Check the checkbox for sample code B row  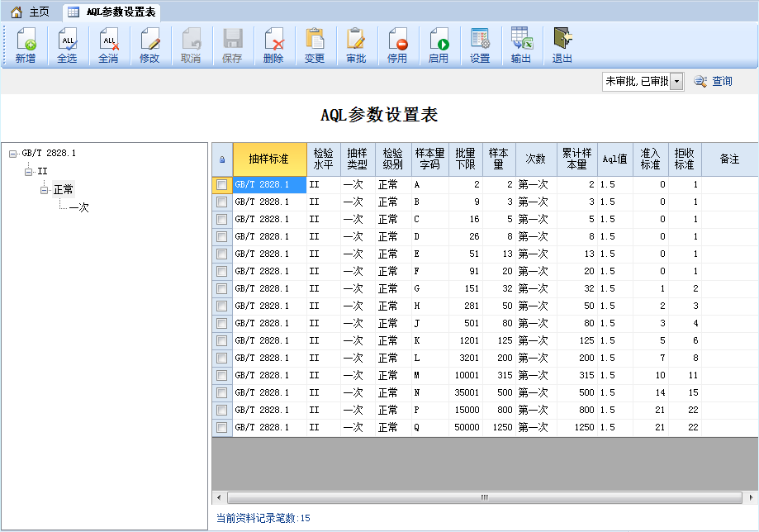pos(221,202)
